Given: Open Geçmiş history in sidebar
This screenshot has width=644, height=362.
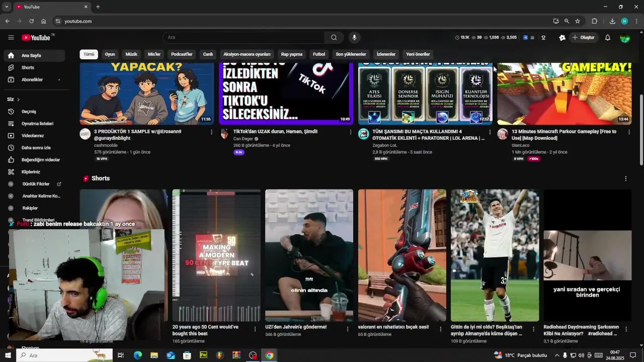Looking at the screenshot, I should click(x=34, y=112).
